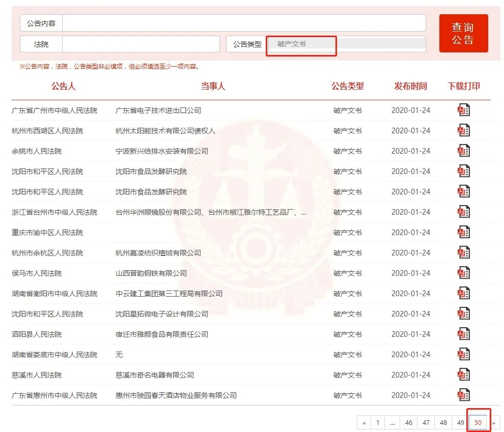The image size is (504, 432).
Task: Click PDF icon for 中云建工集团第三工程局有限公司
Action: point(464,294)
